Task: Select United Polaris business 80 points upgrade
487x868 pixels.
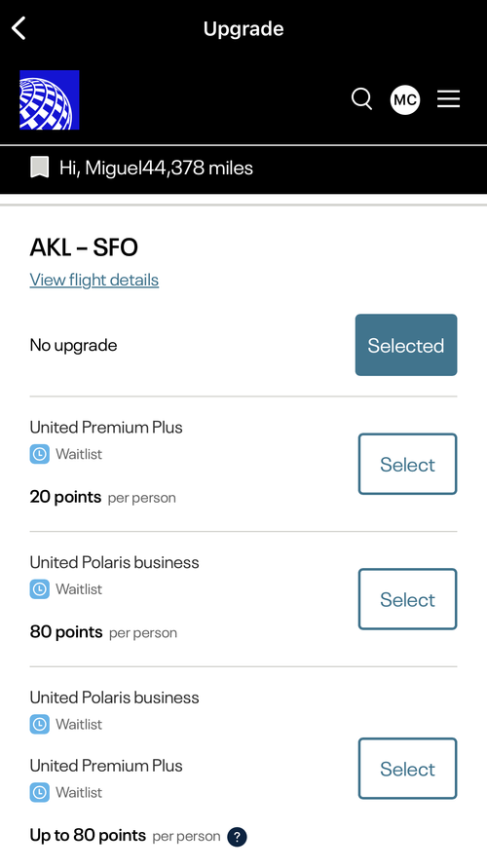Action: click(407, 599)
